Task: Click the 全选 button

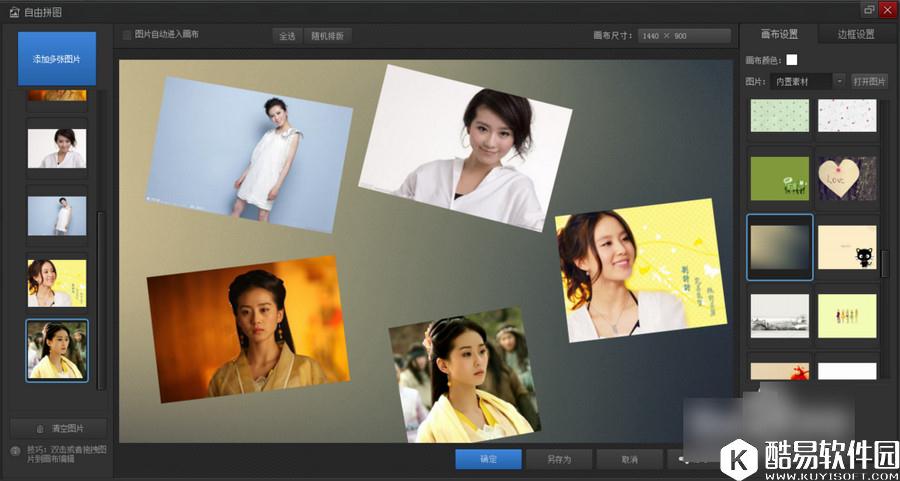Action: pos(287,36)
